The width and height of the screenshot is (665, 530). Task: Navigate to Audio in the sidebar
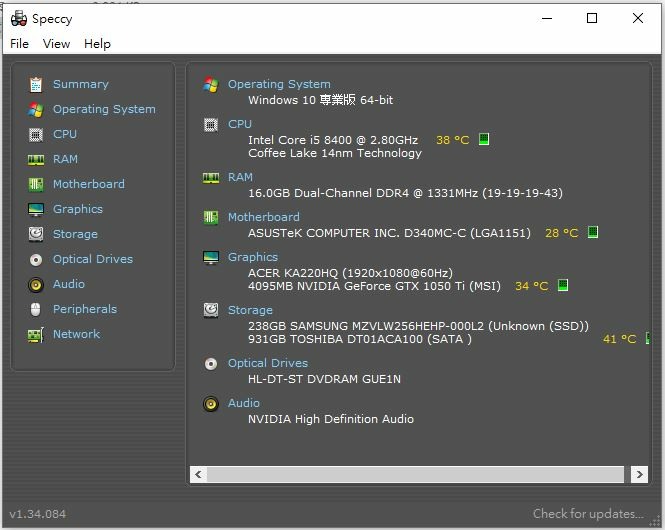pyautogui.click(x=69, y=285)
